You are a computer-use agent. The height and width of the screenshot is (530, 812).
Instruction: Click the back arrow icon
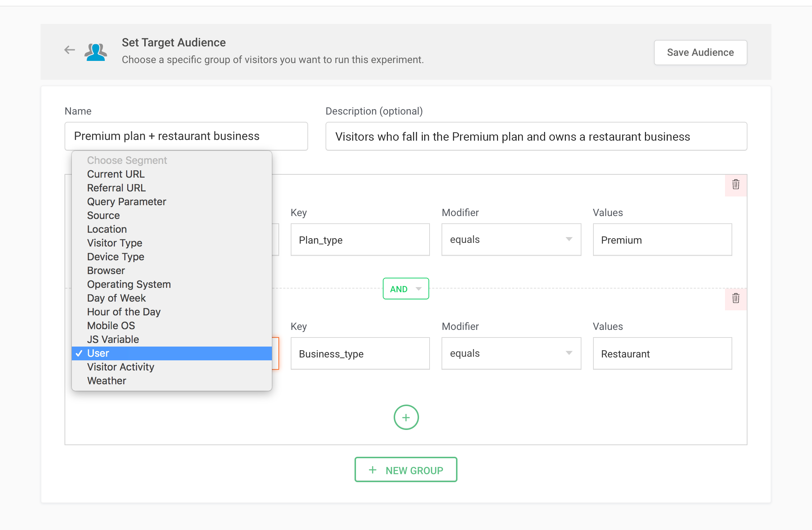pos(69,50)
